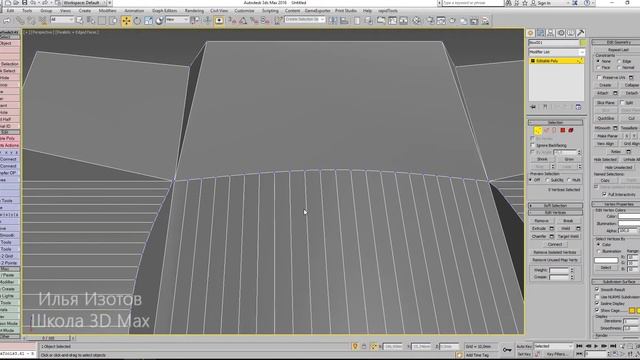Collapse the Selection rollout header

[556, 122]
